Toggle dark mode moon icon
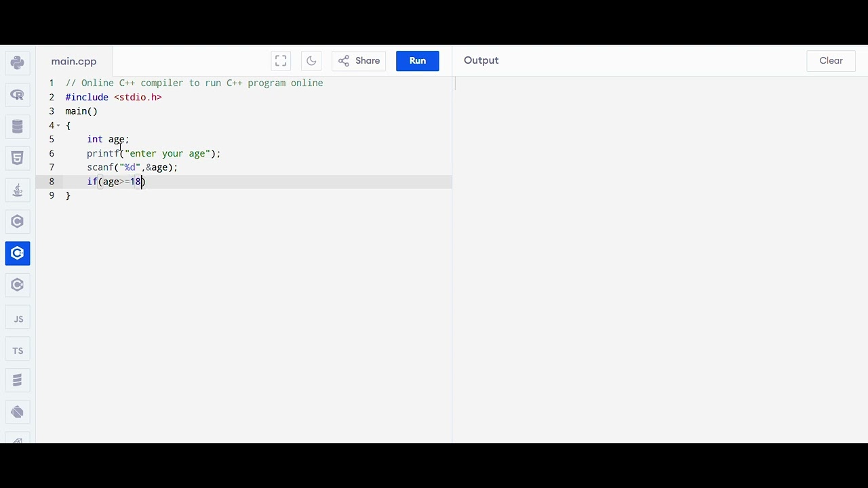The width and height of the screenshot is (868, 488). click(311, 61)
